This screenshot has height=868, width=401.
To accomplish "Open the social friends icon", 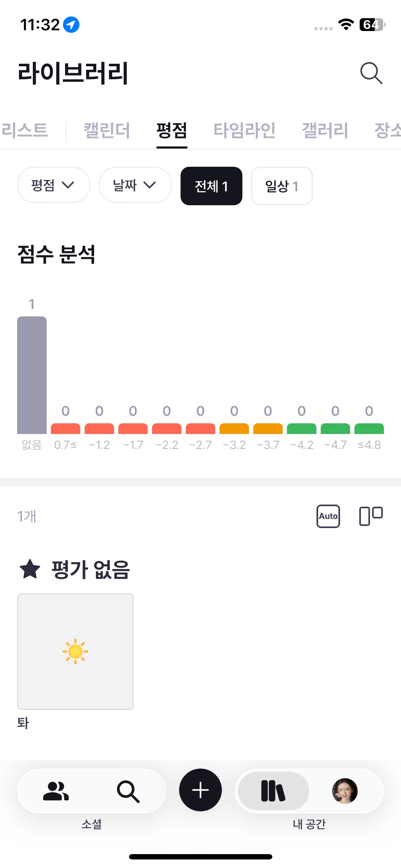I will click(x=56, y=791).
